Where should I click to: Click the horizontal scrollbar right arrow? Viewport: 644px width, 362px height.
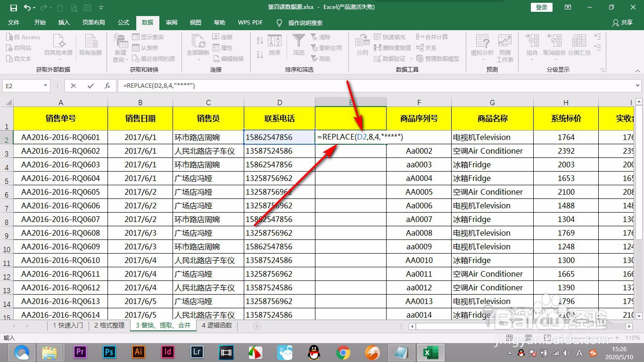click(629, 326)
